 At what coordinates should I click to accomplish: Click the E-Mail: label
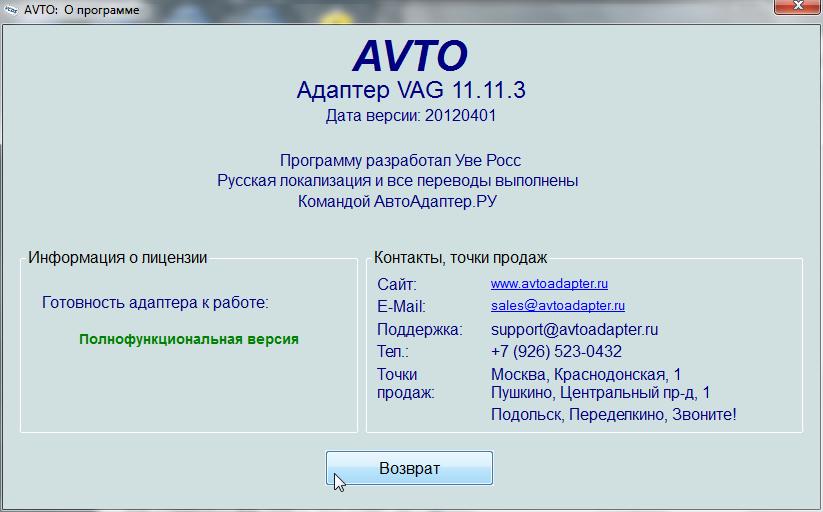(x=402, y=306)
